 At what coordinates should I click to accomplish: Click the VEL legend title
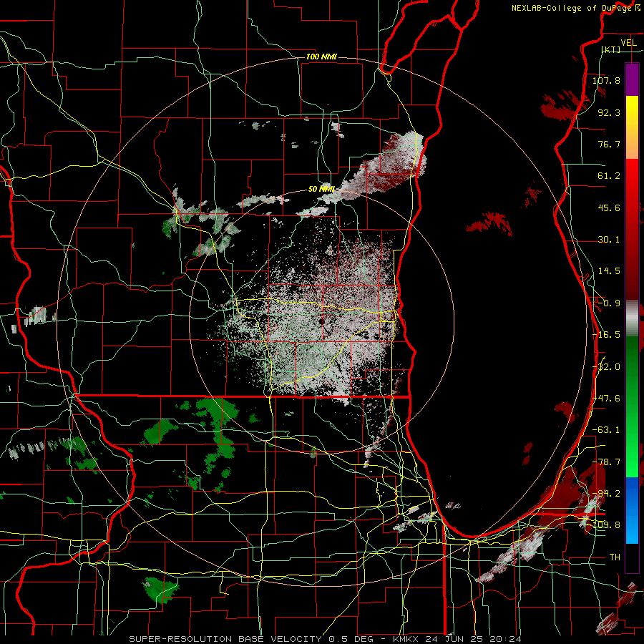click(628, 43)
